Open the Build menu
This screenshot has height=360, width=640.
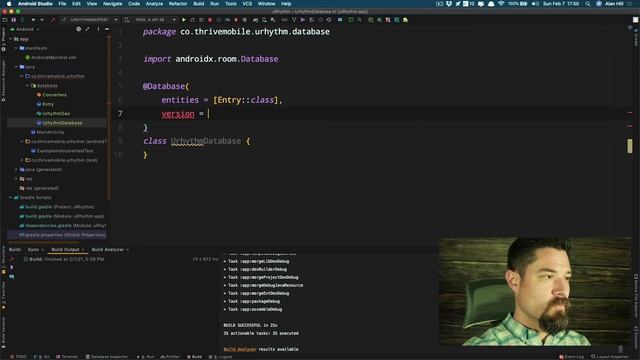[199, 4]
